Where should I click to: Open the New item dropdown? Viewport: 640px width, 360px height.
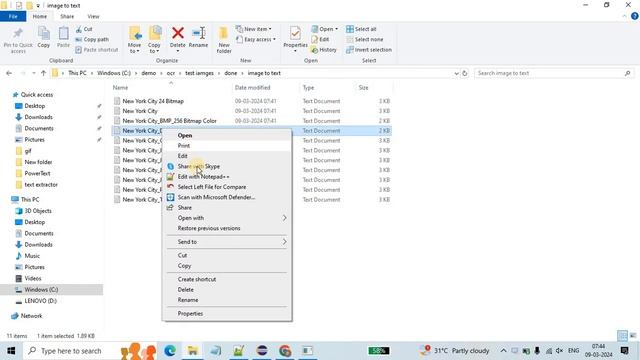pos(254,29)
